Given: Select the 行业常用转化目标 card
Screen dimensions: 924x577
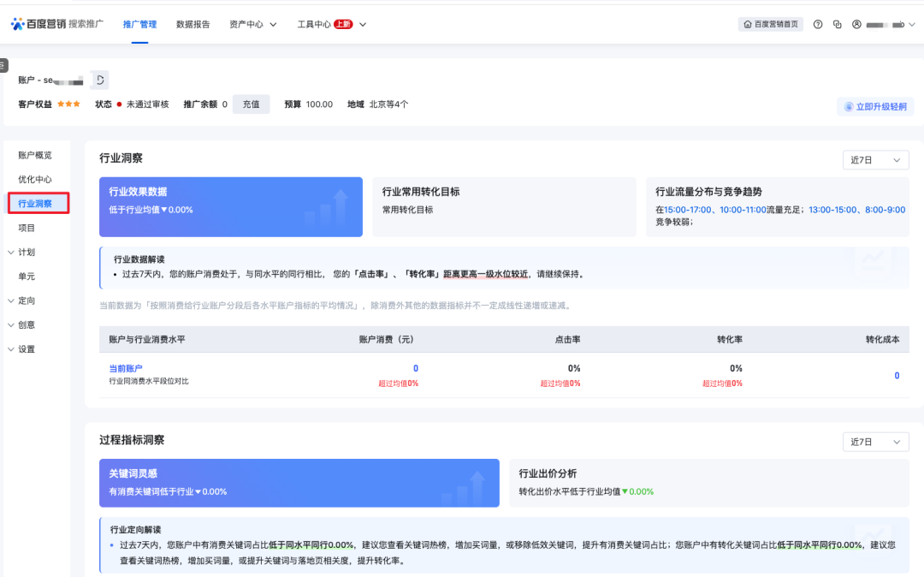Looking at the screenshot, I should tap(505, 207).
